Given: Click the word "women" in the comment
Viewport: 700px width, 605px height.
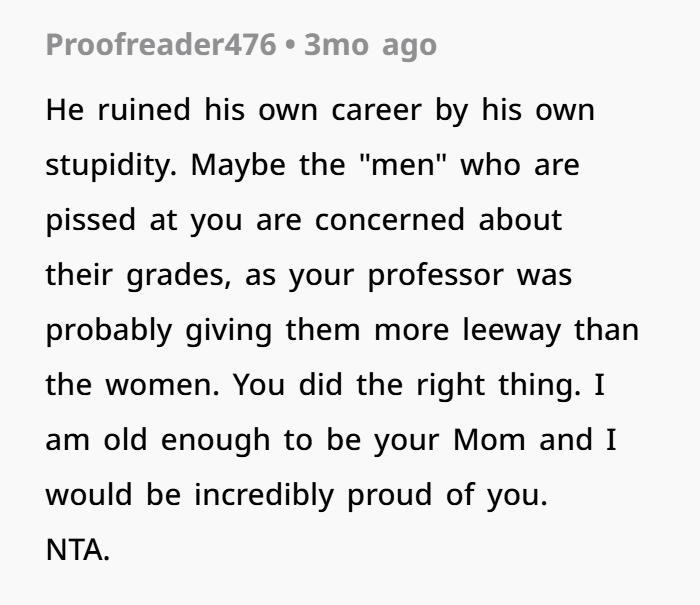Looking at the screenshot, I should pos(162,385).
